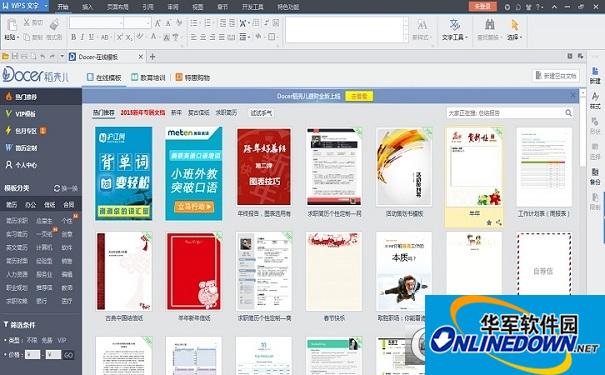Switch to the 开发工具 ribbon tab
Viewport: 605px width, 375px height.
252,7
